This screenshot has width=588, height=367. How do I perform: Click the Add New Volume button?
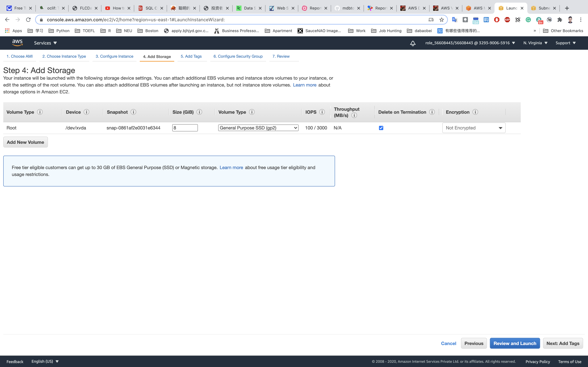coord(26,142)
